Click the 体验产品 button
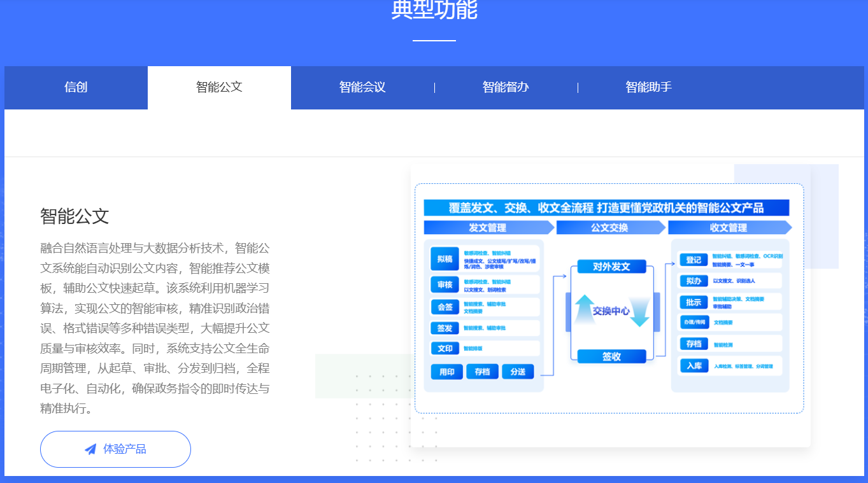 pos(115,449)
